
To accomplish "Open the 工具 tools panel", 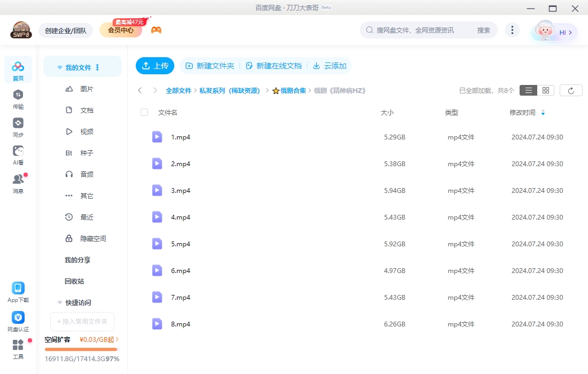I will [18, 350].
